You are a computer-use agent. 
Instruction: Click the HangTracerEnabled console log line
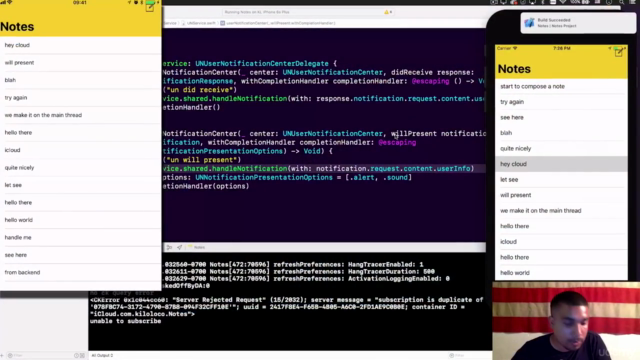click(293, 264)
